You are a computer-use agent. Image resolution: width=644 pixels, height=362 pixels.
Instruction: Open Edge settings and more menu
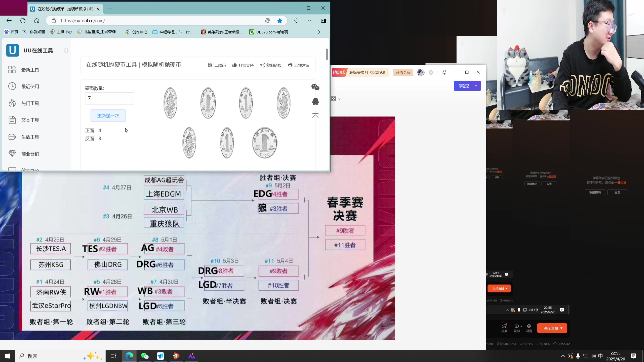pyautogui.click(x=310, y=21)
